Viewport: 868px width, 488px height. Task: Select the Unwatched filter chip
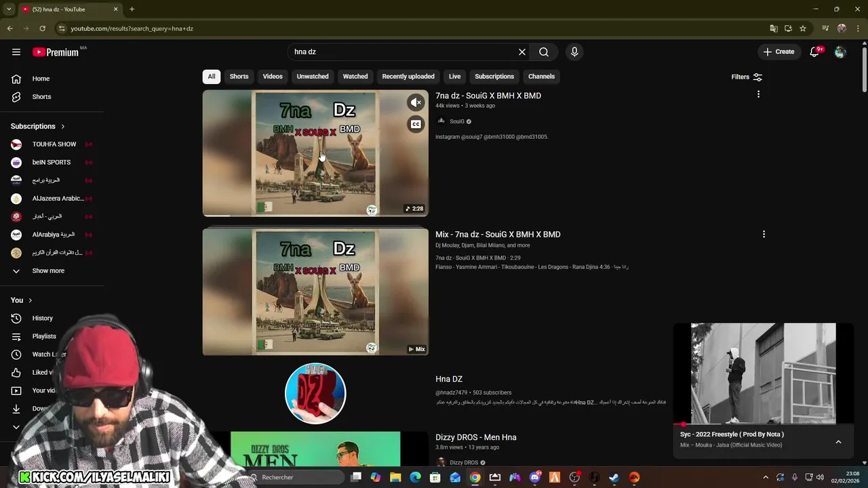click(313, 77)
